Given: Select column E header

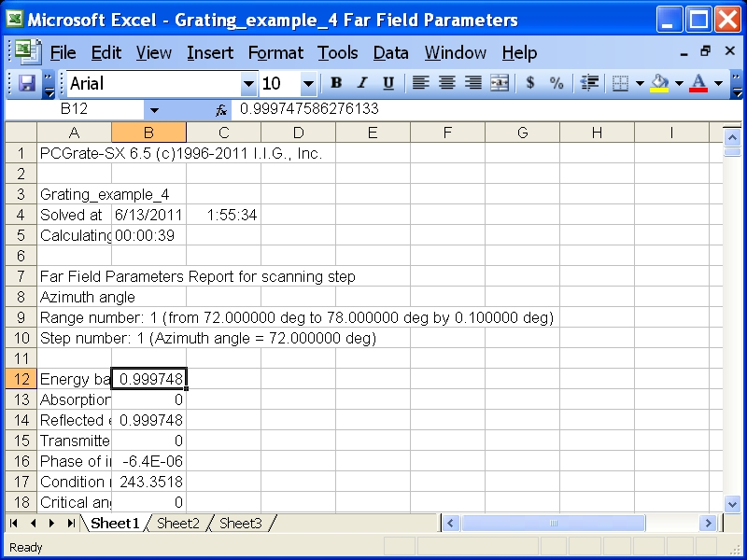Looking at the screenshot, I should [373, 133].
